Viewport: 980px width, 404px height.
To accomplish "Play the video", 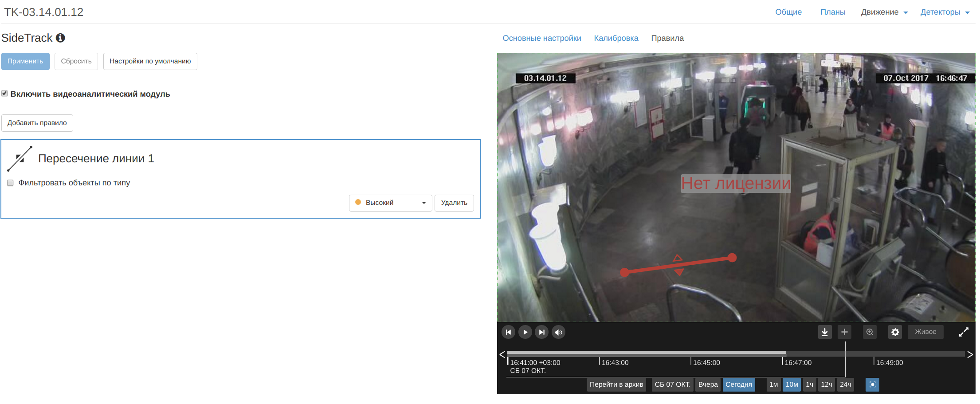I will [x=525, y=332].
